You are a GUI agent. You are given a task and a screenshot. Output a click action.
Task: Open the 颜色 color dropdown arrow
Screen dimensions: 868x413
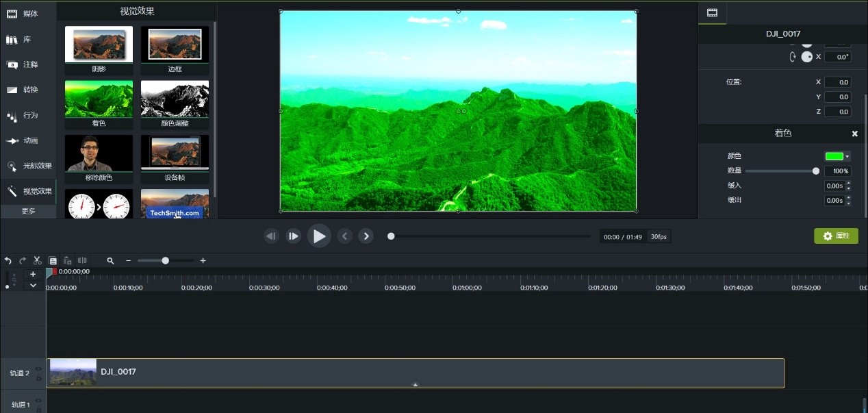pyautogui.click(x=847, y=156)
